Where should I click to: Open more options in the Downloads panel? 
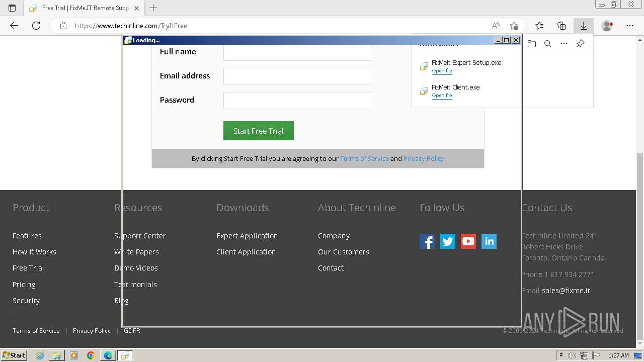point(564,44)
